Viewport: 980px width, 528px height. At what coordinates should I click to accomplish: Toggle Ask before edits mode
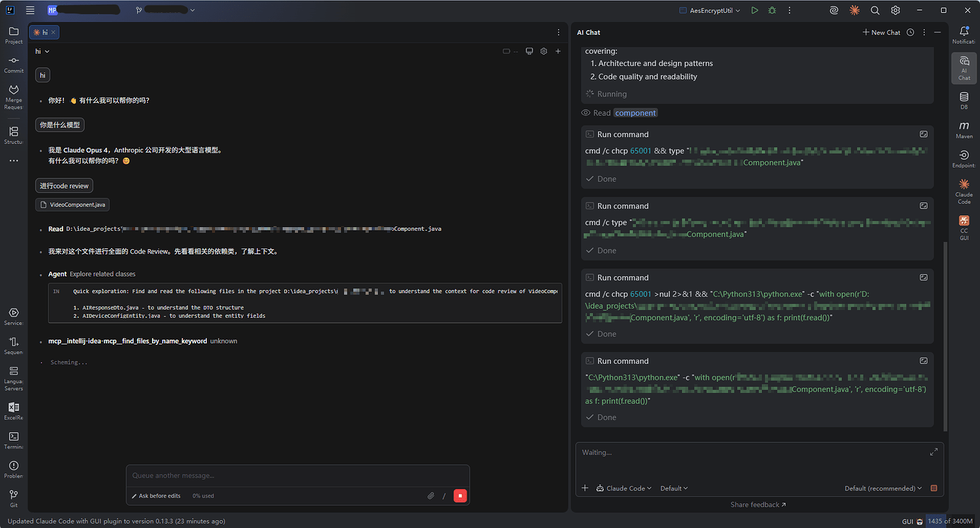tap(156, 496)
